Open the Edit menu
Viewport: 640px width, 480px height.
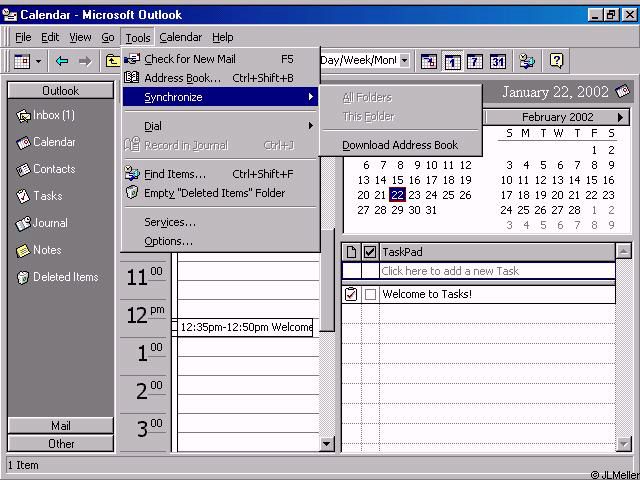point(50,38)
